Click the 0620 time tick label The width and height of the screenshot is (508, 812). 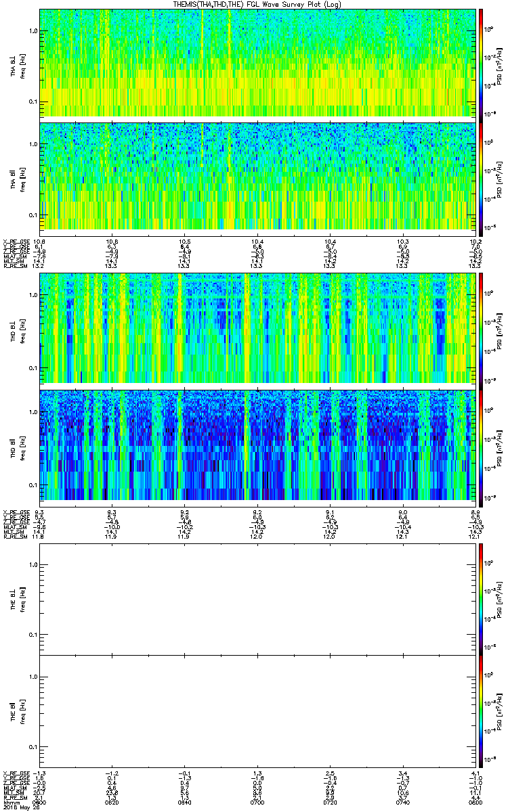[x=112, y=802]
